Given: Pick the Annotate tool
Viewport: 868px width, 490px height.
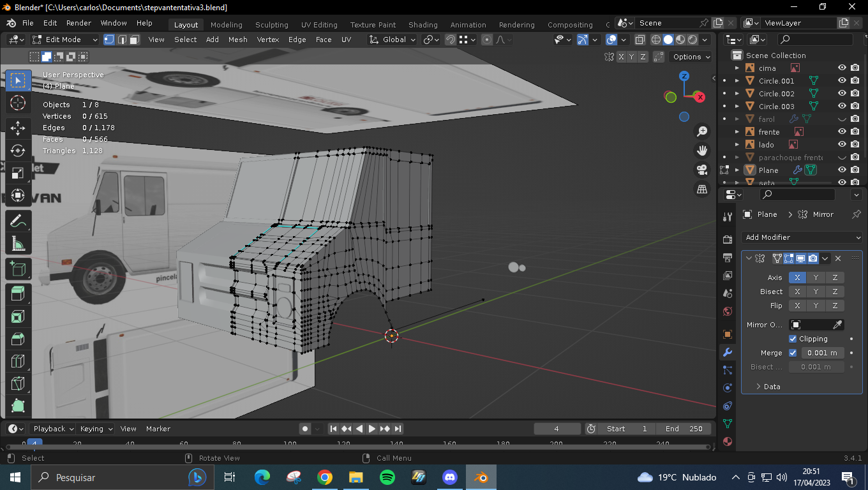Looking at the screenshot, I should pyautogui.click(x=18, y=221).
